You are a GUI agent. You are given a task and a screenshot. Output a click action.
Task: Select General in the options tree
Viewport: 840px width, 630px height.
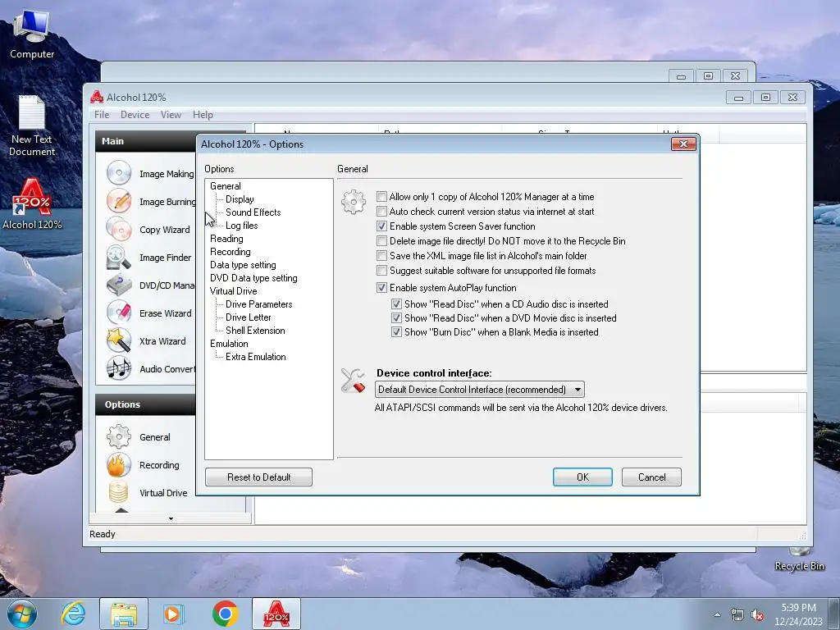tap(225, 186)
